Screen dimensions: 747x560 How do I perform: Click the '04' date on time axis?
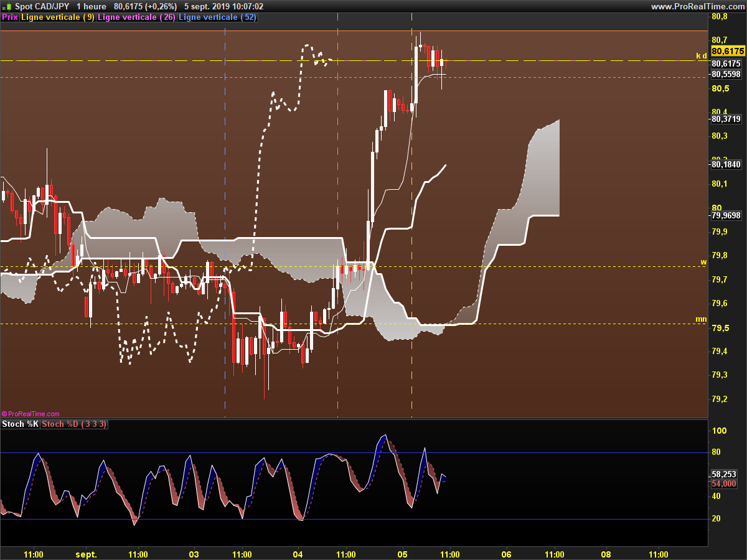[x=298, y=554]
